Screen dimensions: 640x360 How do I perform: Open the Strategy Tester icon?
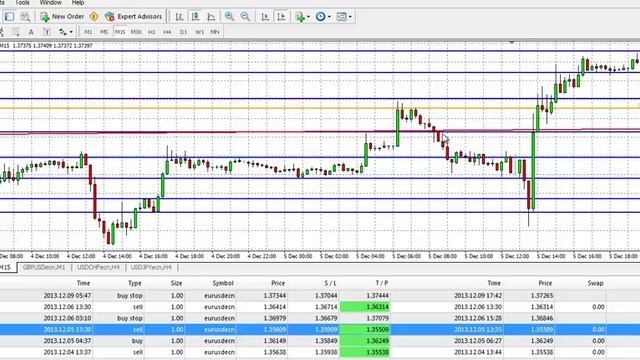[25, 17]
